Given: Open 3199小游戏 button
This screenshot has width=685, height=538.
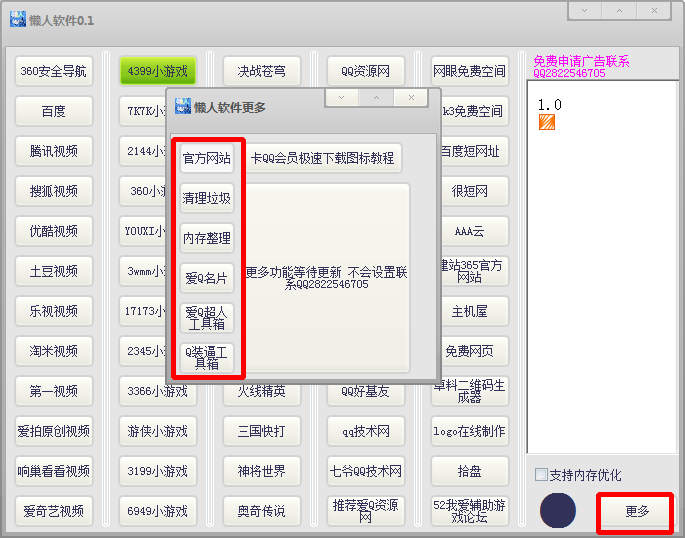Looking at the screenshot, I should click(158, 471).
